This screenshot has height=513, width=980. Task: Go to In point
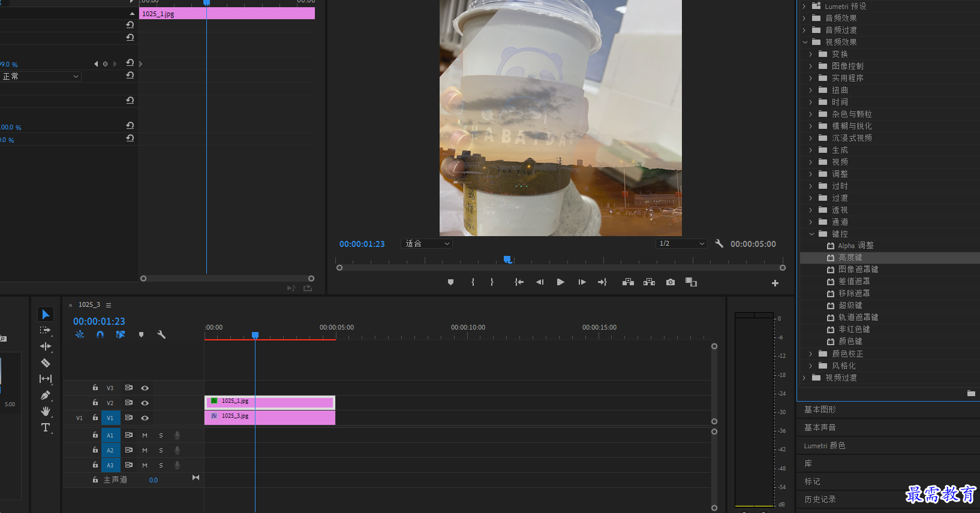519,282
